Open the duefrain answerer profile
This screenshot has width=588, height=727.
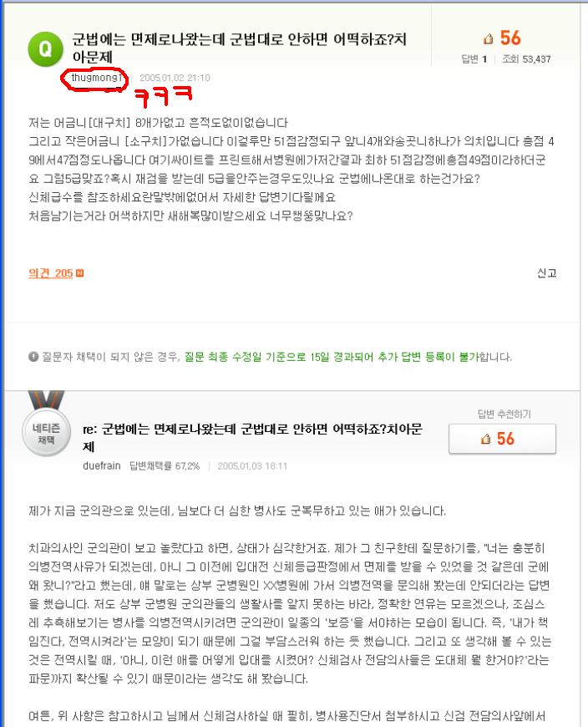[101, 465]
